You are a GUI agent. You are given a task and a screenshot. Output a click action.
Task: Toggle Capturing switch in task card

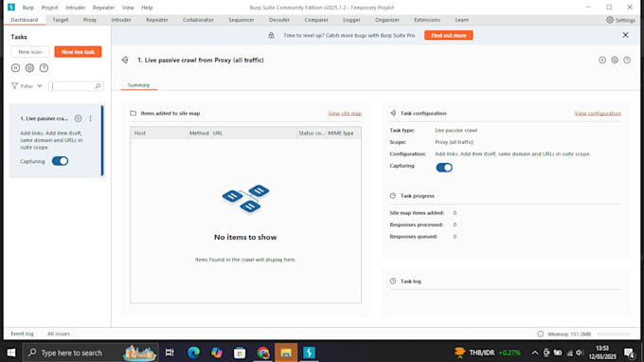[x=60, y=161]
